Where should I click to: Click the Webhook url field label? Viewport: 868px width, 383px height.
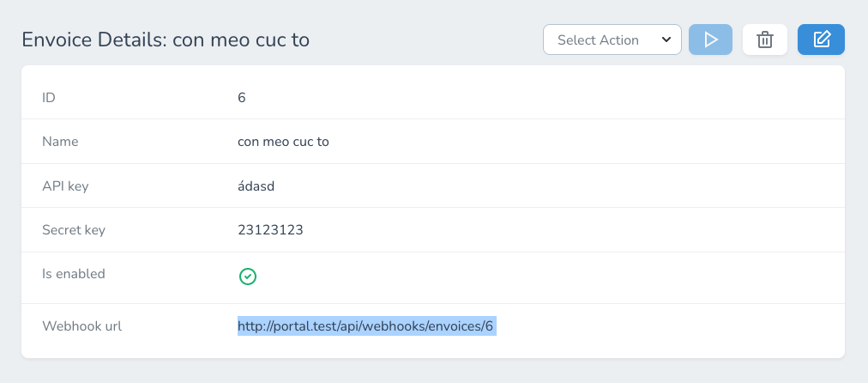click(81, 326)
